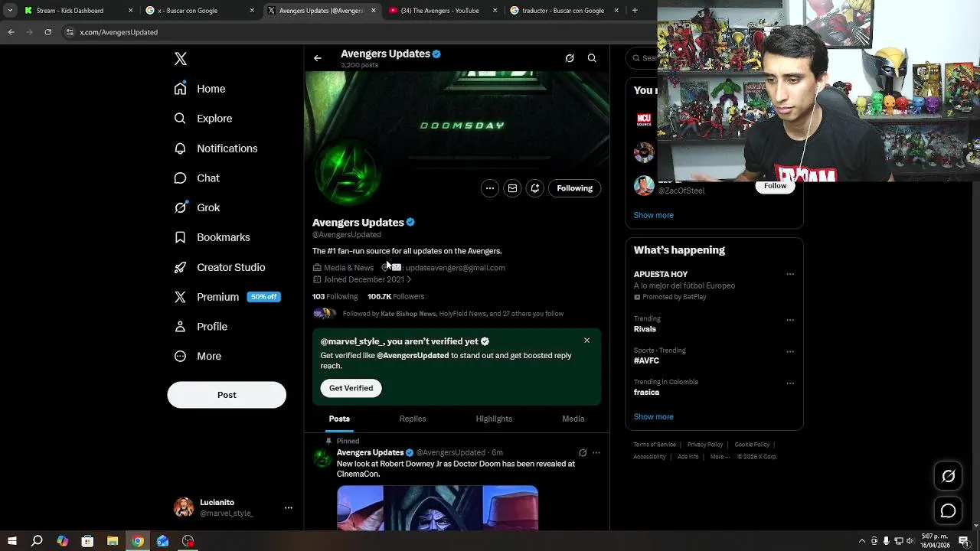Click the white Post button
Image resolution: width=980 pixels, height=551 pixels.
(227, 395)
